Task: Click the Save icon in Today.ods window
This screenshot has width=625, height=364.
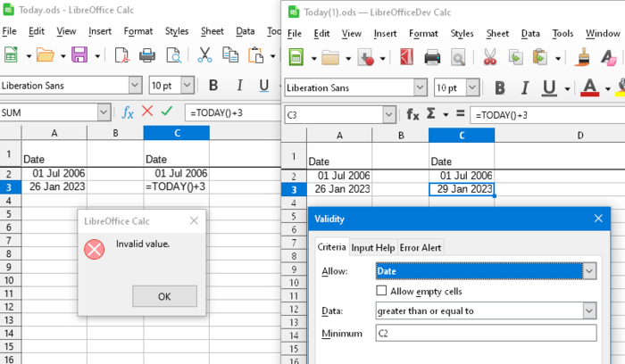Action: 79,55
